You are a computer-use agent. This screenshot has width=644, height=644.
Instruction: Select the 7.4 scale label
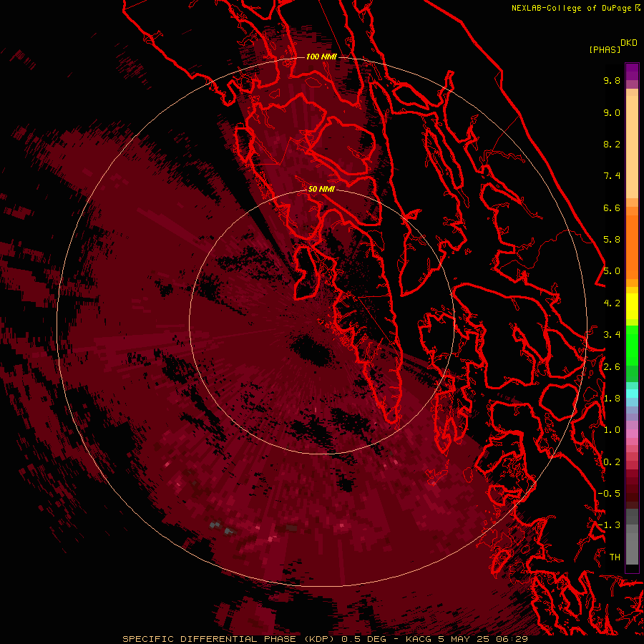click(x=612, y=176)
